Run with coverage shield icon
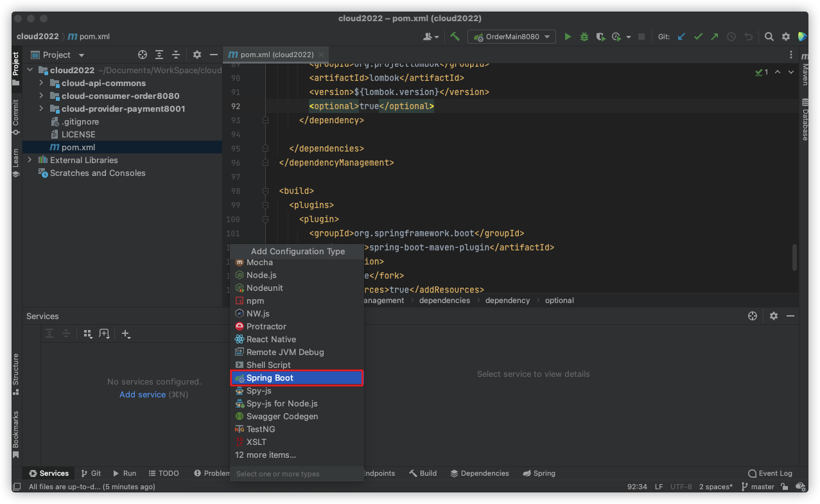The width and height of the screenshot is (820, 504). click(x=600, y=37)
